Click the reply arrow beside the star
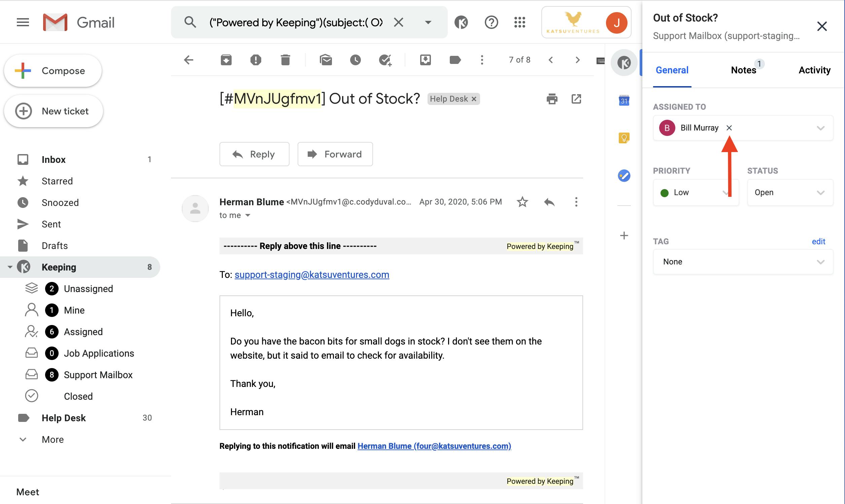845x504 pixels. click(549, 202)
